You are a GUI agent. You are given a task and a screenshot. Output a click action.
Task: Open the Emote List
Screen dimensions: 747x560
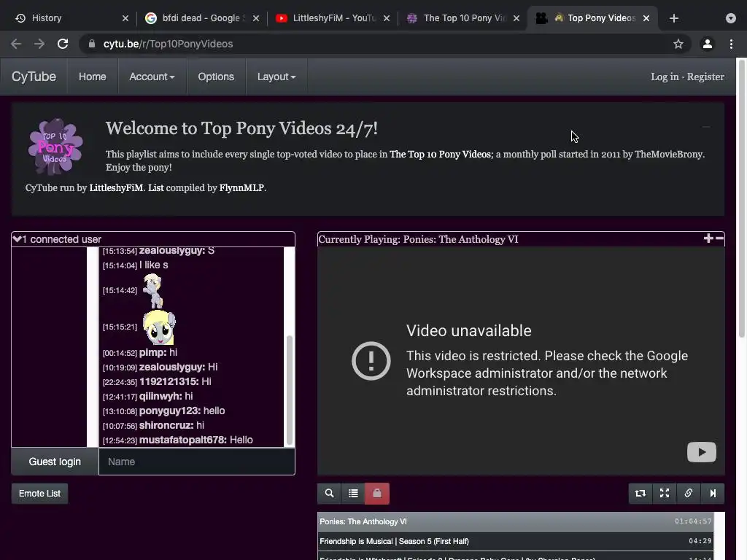click(x=39, y=494)
